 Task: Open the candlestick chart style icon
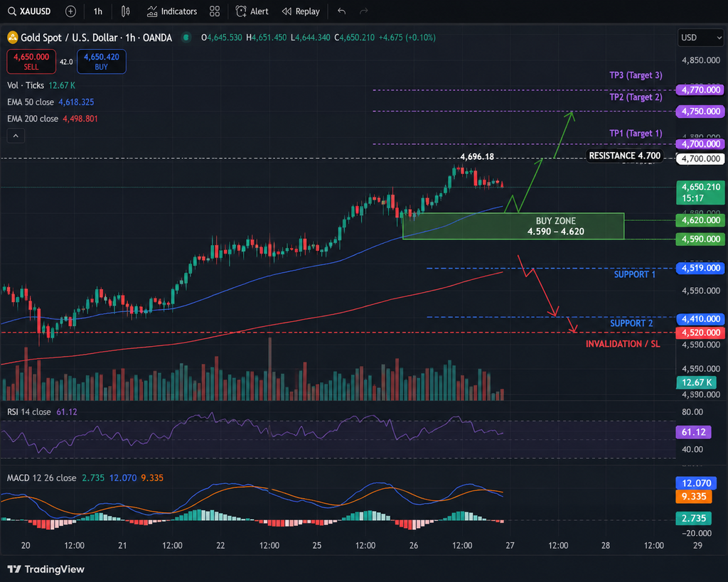(x=125, y=11)
